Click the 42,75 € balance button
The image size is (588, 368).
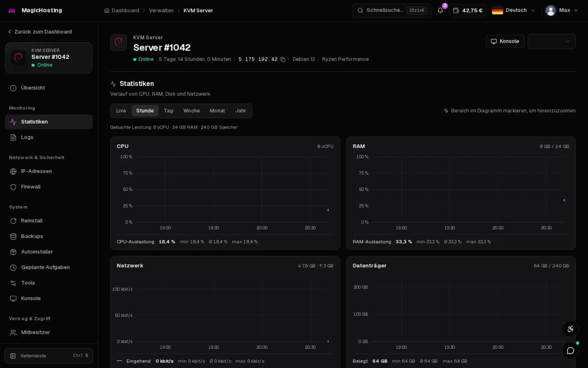coord(468,10)
